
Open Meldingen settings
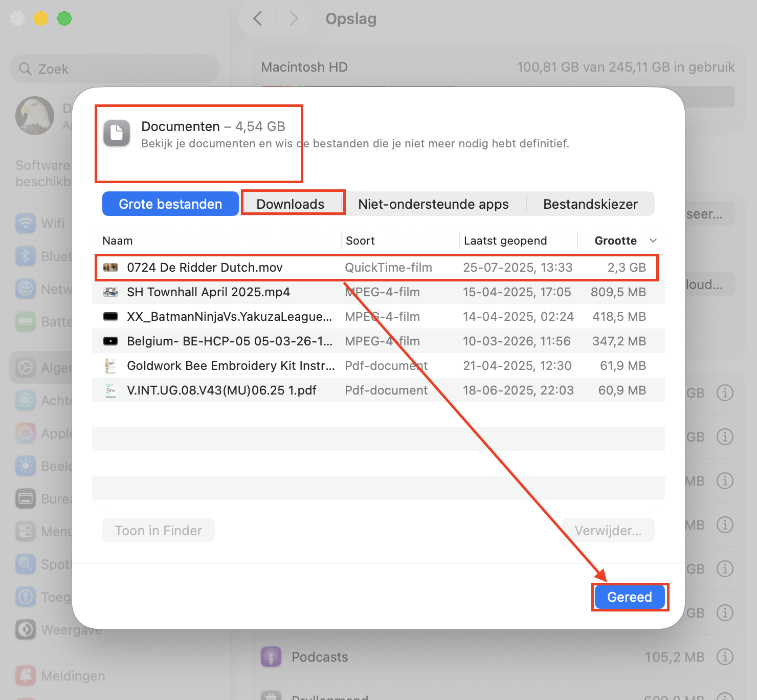(x=26, y=675)
